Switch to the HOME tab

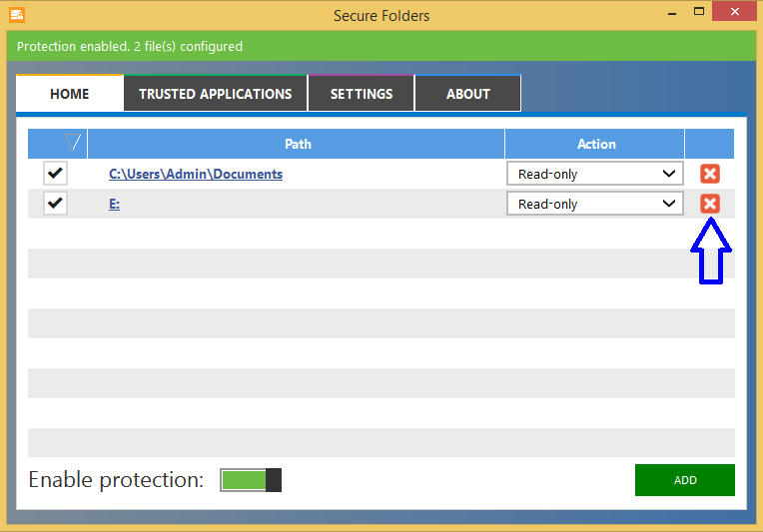(70, 94)
